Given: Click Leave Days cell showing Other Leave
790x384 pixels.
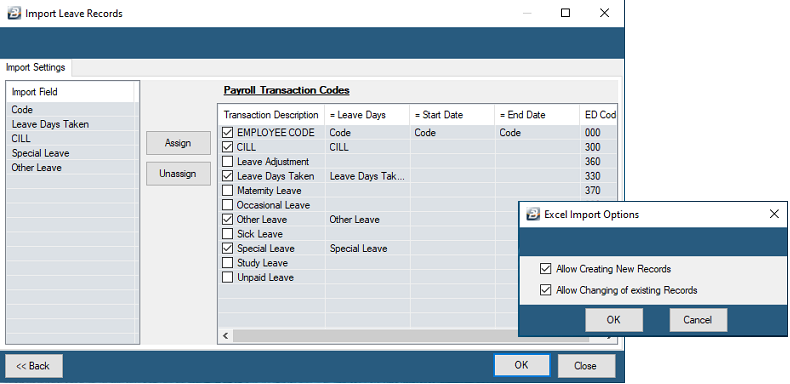Looking at the screenshot, I should point(367,220).
